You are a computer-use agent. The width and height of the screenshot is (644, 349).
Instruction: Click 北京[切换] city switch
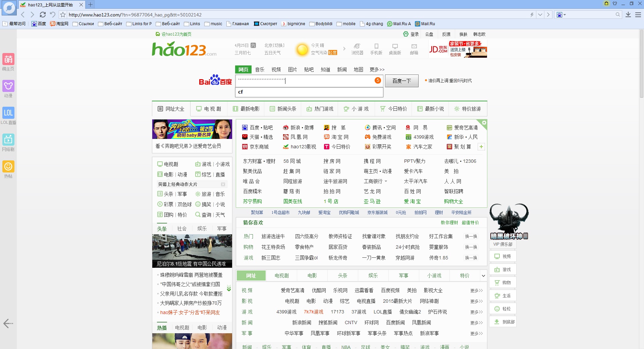(x=274, y=45)
